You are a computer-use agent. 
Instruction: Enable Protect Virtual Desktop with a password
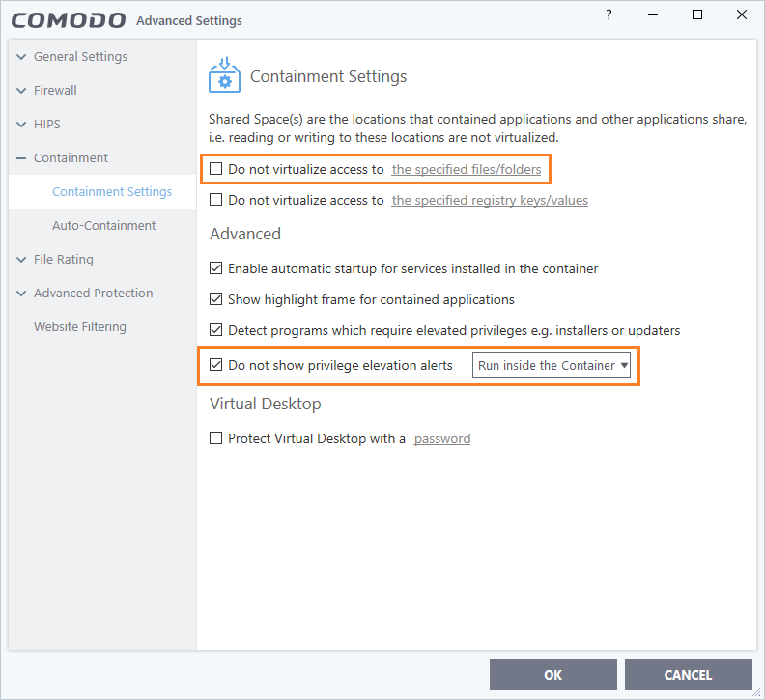click(216, 438)
